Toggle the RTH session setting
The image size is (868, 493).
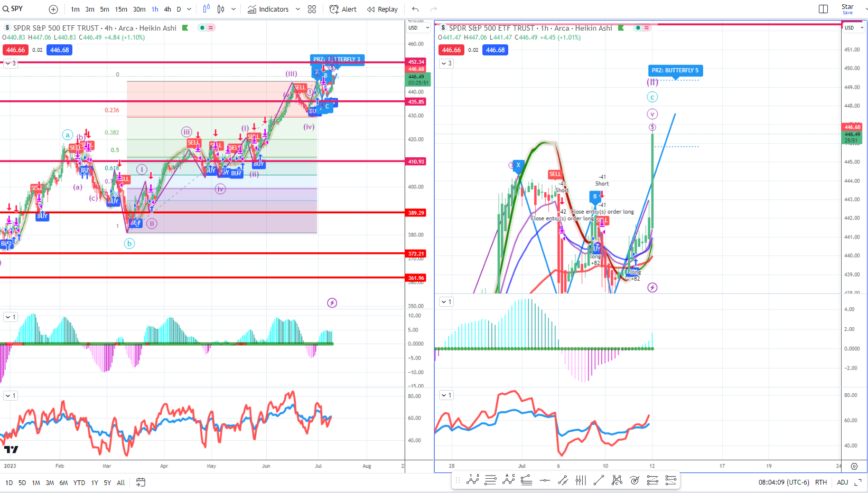click(x=821, y=482)
